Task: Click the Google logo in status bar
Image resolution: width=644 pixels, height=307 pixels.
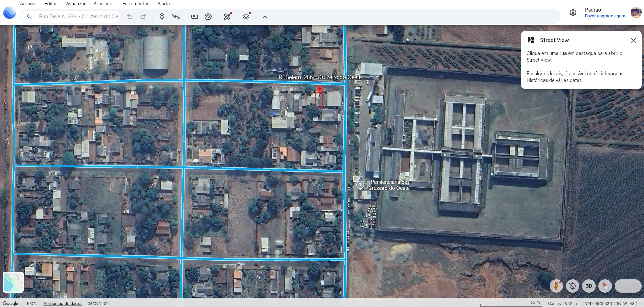Action: click(10, 303)
